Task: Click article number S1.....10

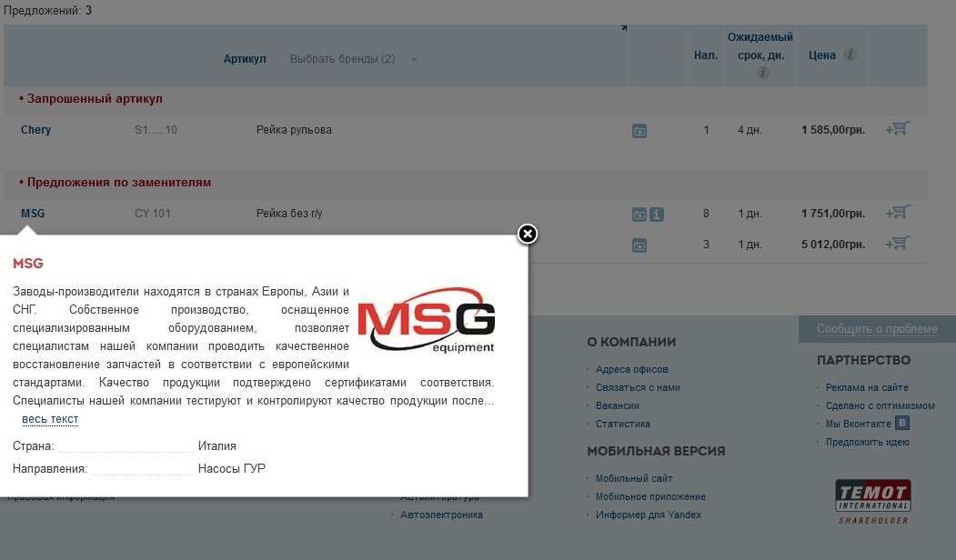Action: [x=156, y=130]
